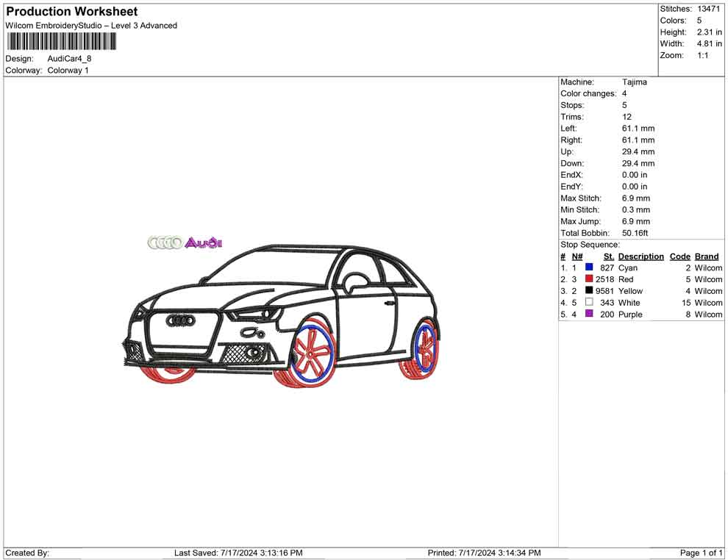Click the Min Stitch value 0.3 mm
The image size is (728, 560).
point(636,209)
